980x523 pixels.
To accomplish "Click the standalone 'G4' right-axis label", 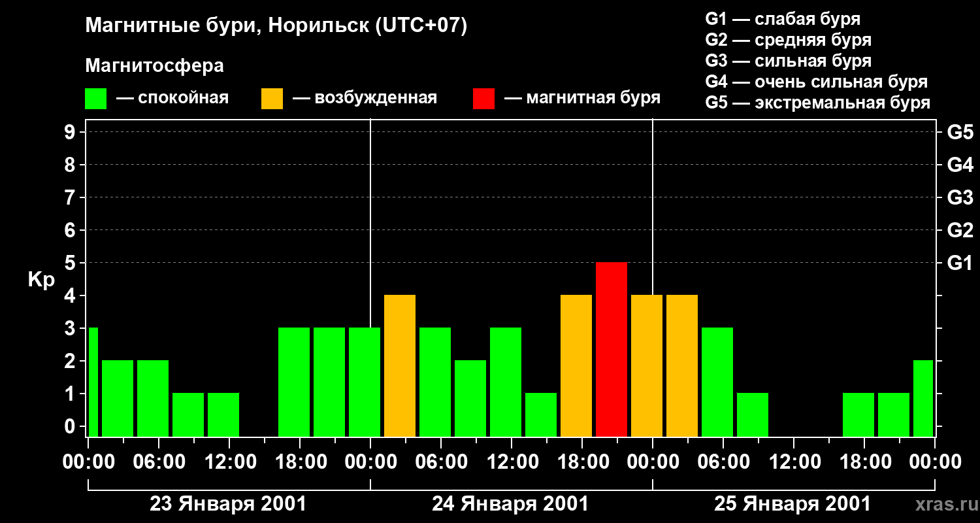I will [x=960, y=165].
